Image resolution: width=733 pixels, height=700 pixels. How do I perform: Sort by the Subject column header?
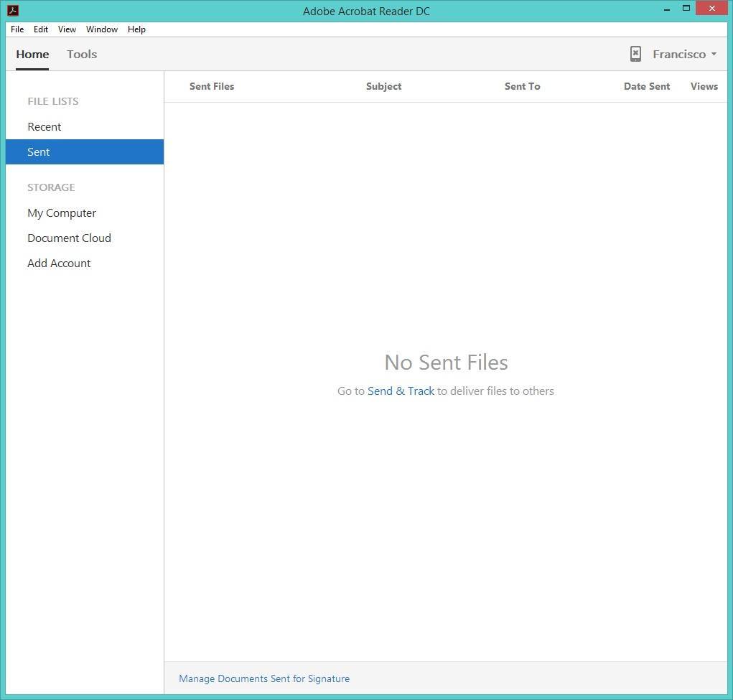(x=383, y=86)
